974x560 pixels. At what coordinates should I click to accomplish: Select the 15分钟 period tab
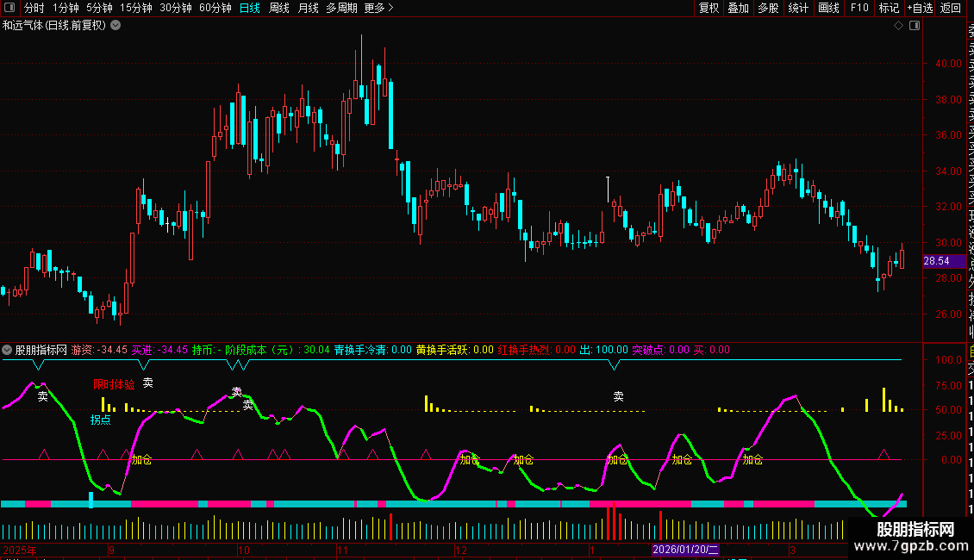136,8
